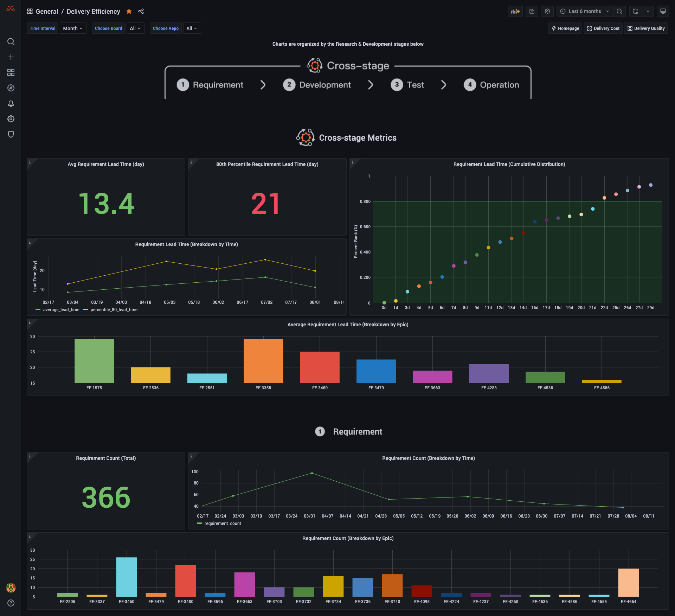The width and height of the screenshot is (675, 616).
Task: Select the Month time interval dropdown
Action: [x=72, y=28]
